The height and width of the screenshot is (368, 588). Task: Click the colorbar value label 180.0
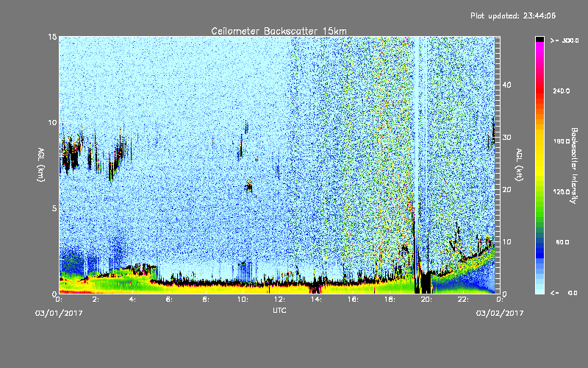coord(562,141)
